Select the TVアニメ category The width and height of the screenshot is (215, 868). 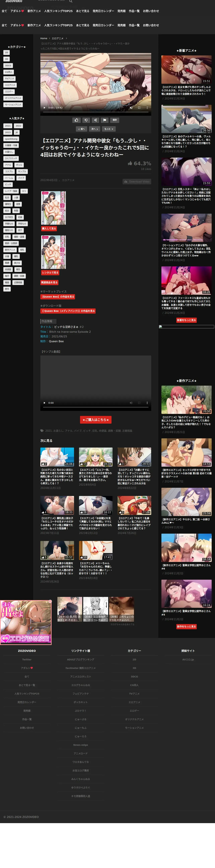coord(9,79)
